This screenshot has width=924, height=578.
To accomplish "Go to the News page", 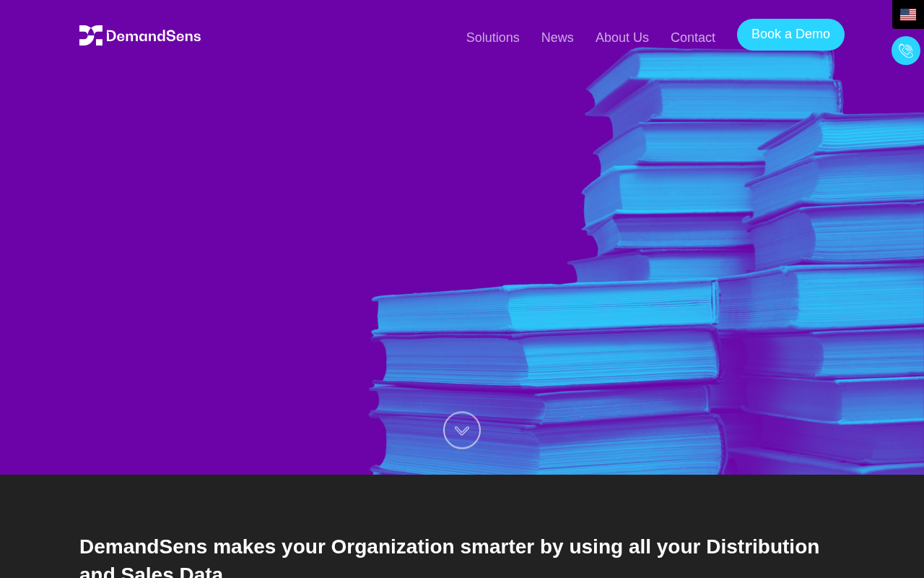I will (557, 38).
